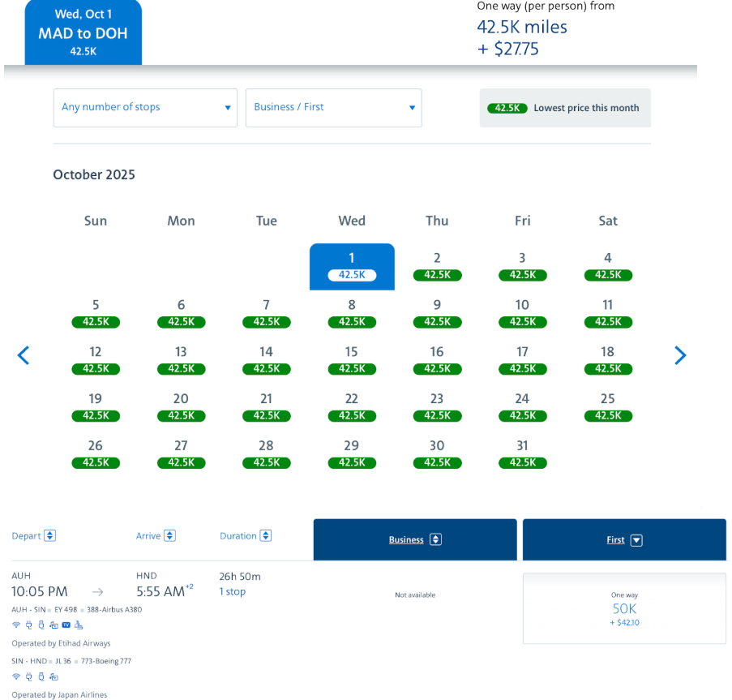
Task: Click the Operated by Japan Airlines text
Action: point(59,695)
